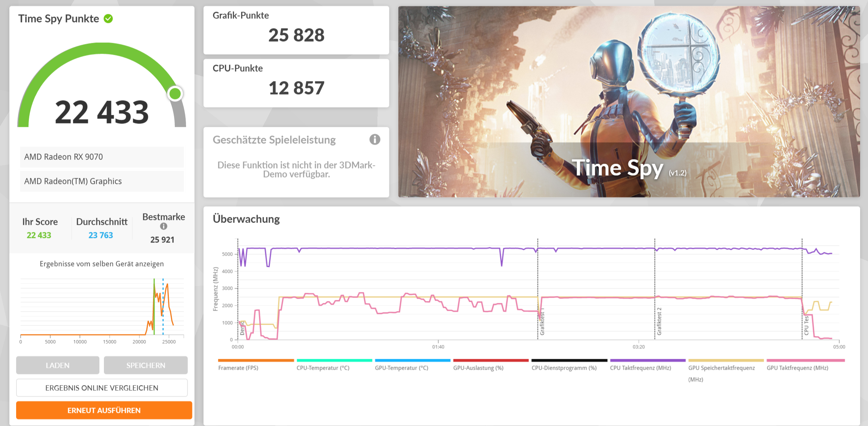
Task: Toggle GPU-Temperatur legend series
Action: point(401,368)
